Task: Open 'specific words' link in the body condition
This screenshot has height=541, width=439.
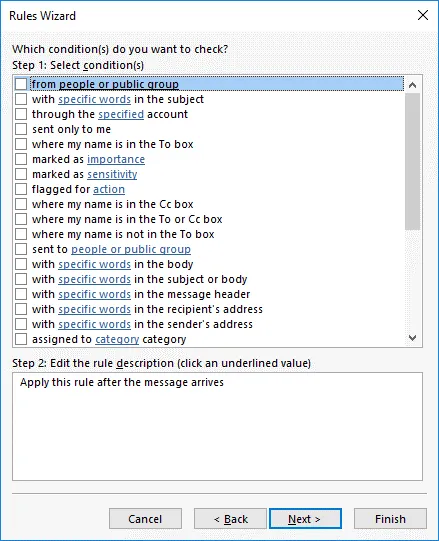Action: coord(94,264)
